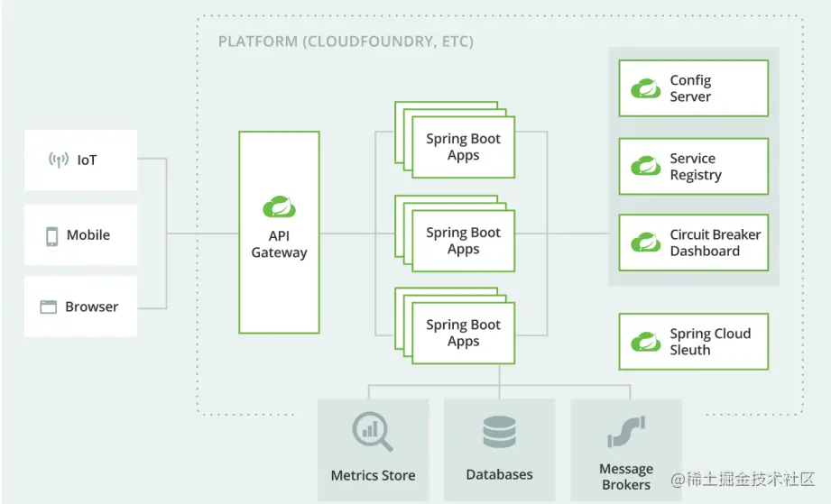The height and width of the screenshot is (504, 831).
Task: Click the Message Brokers label
Action: 626,476
